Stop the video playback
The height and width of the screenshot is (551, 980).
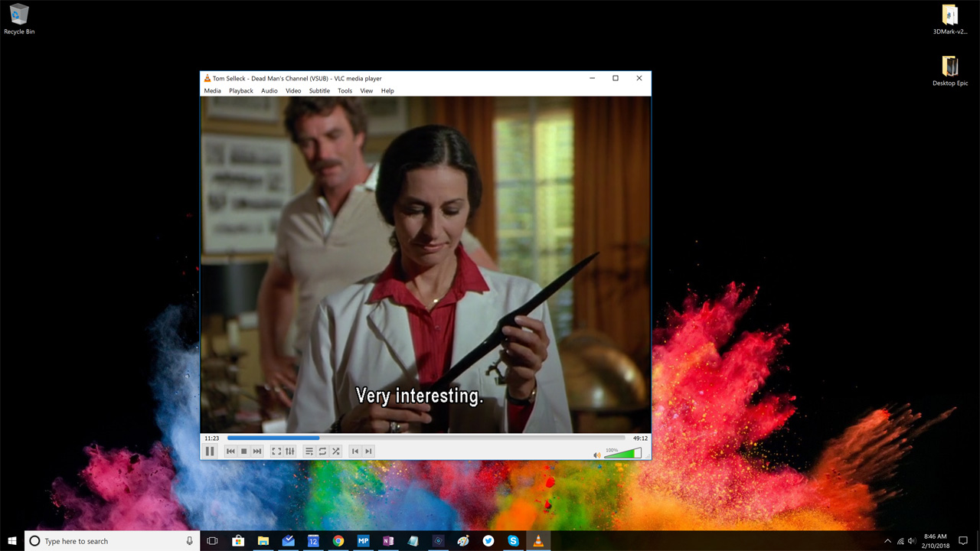click(x=243, y=451)
